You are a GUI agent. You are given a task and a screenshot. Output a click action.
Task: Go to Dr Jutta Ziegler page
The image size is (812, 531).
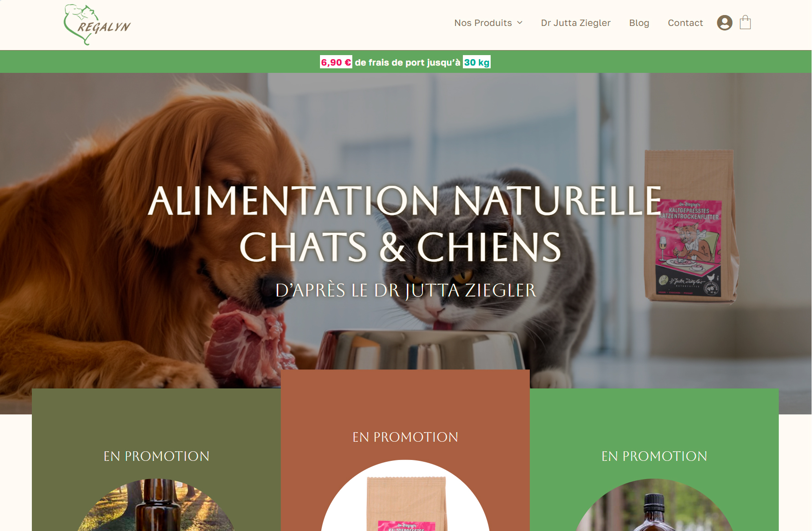[575, 23]
